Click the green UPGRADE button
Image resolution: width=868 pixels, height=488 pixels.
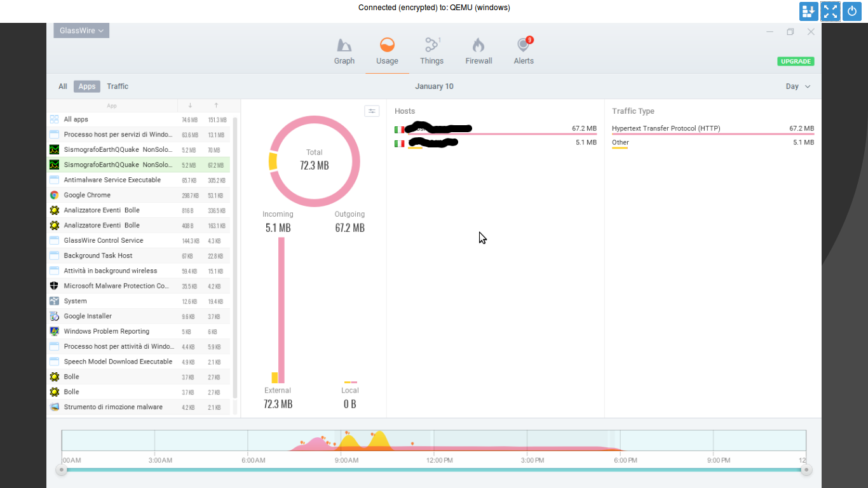[x=796, y=62]
